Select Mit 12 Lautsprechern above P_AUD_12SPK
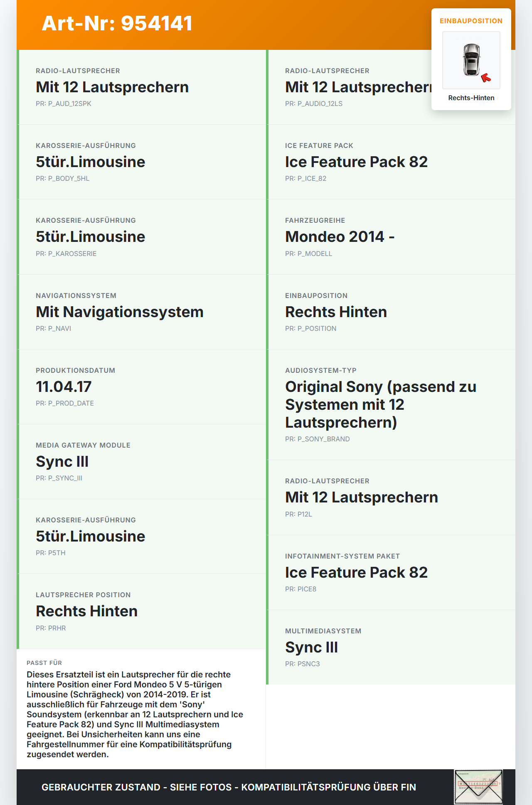The image size is (532, 805). (112, 87)
